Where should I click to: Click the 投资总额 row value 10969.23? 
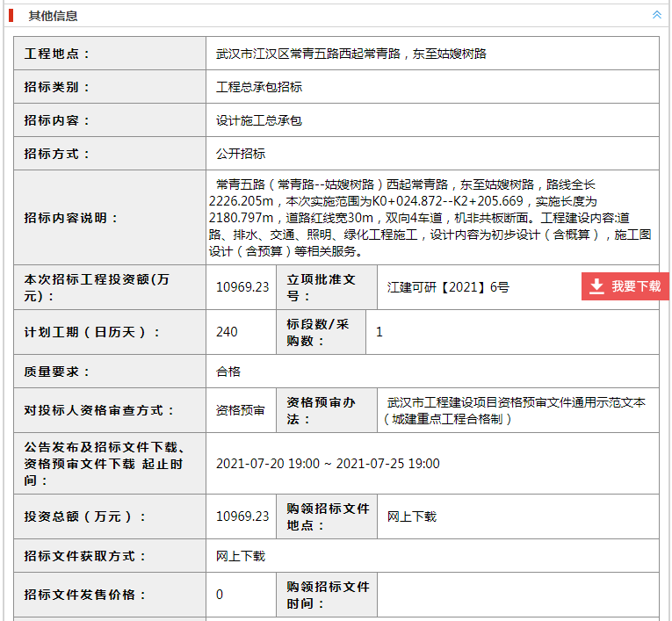(x=242, y=516)
